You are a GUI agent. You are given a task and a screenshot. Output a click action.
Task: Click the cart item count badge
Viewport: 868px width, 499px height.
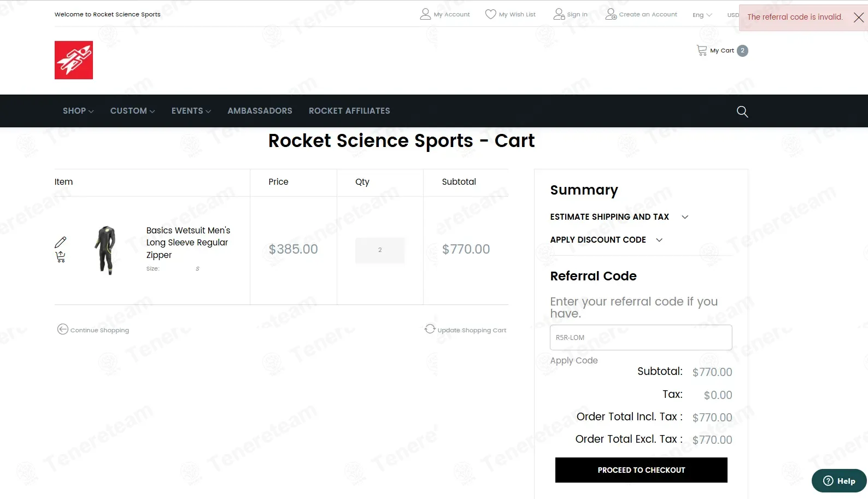tap(742, 51)
